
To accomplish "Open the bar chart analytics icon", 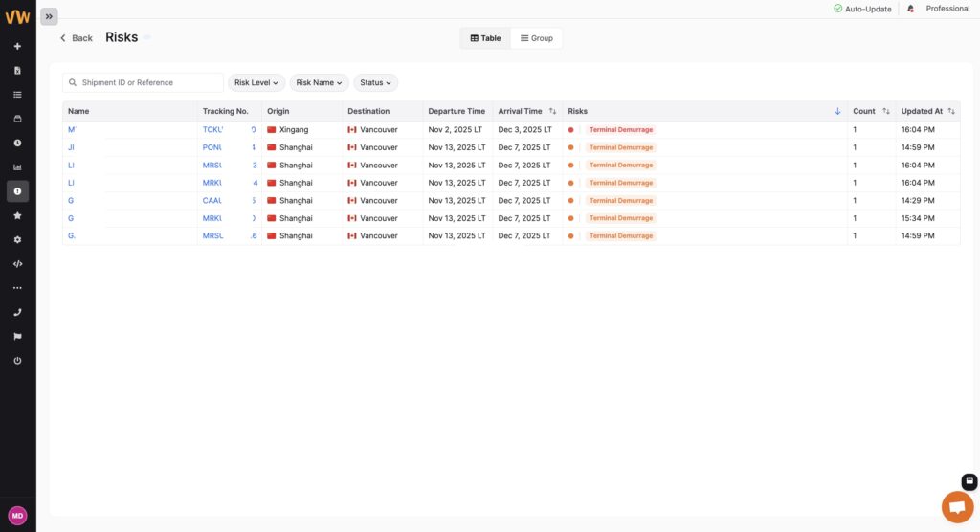I will (17, 166).
